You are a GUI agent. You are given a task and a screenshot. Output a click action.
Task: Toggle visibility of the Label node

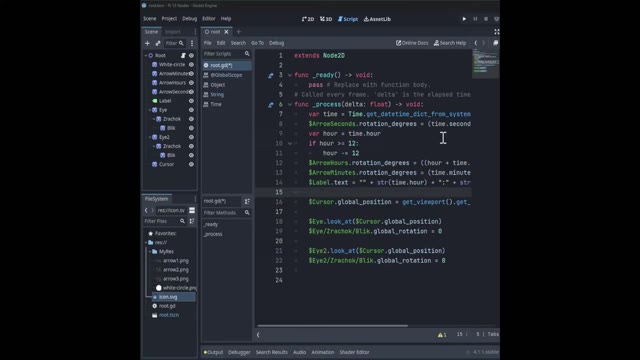pos(191,101)
